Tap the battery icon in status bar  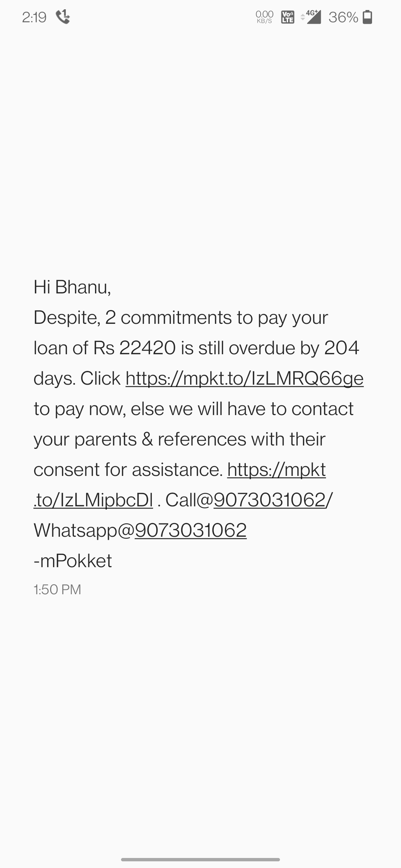(x=367, y=17)
